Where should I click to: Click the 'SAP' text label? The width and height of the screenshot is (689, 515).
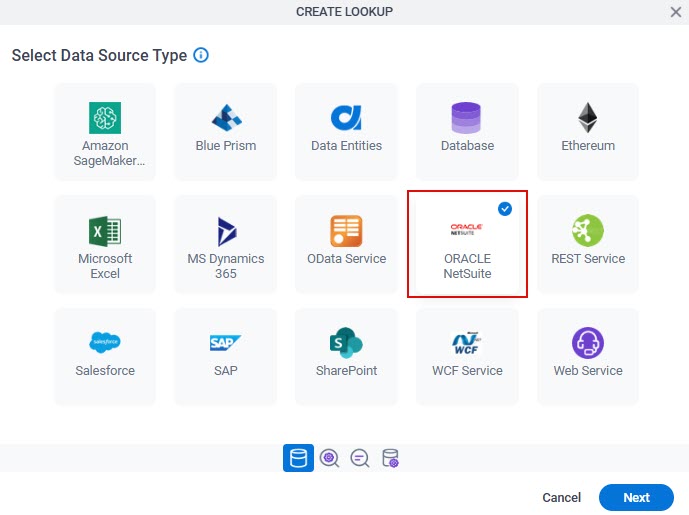click(225, 370)
